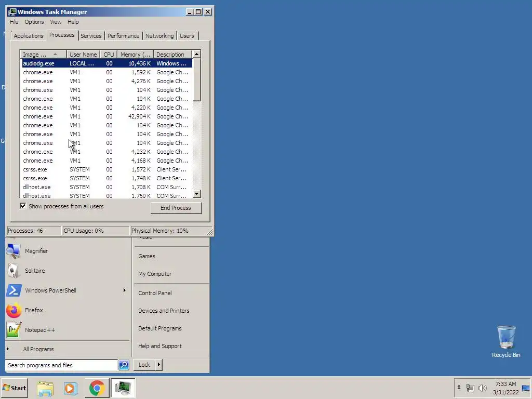Click the volume speaker tray icon
Screen dimensions: 532x399
point(482,388)
